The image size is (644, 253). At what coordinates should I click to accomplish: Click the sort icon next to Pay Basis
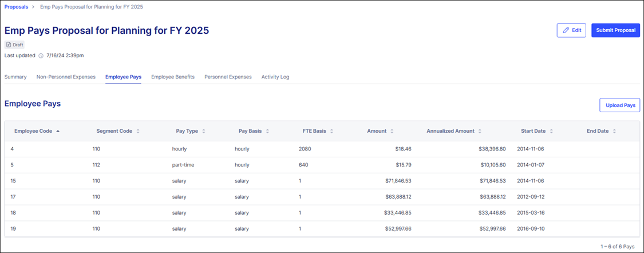click(x=267, y=131)
